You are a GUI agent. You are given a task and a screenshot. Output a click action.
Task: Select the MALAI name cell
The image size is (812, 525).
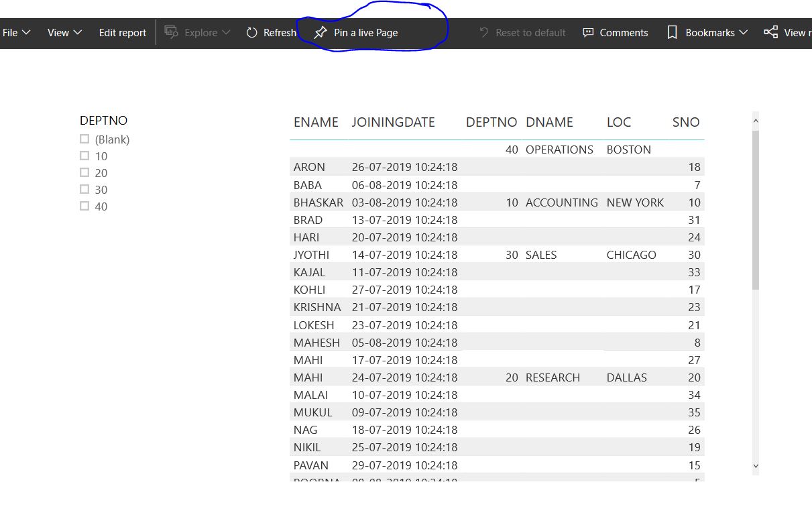click(x=310, y=395)
